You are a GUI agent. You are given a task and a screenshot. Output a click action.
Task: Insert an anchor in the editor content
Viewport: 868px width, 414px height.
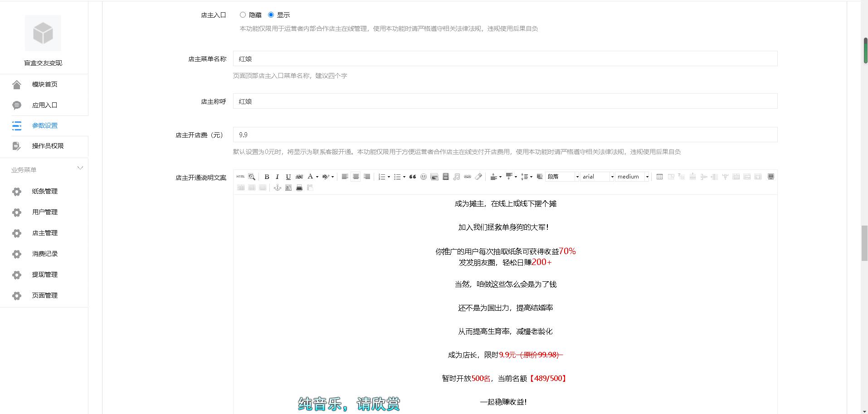277,187
